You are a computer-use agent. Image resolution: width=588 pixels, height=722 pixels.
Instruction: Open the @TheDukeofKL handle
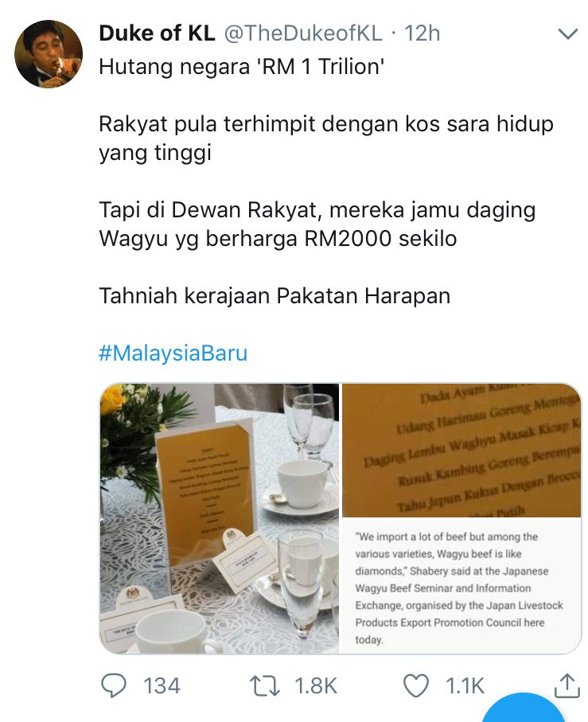pyautogui.click(x=303, y=33)
